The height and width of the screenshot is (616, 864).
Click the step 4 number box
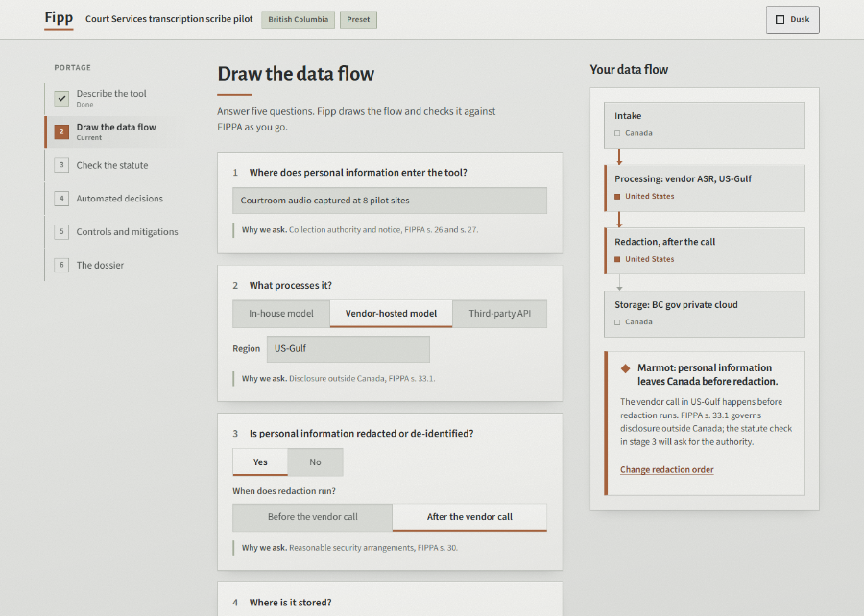click(x=61, y=199)
